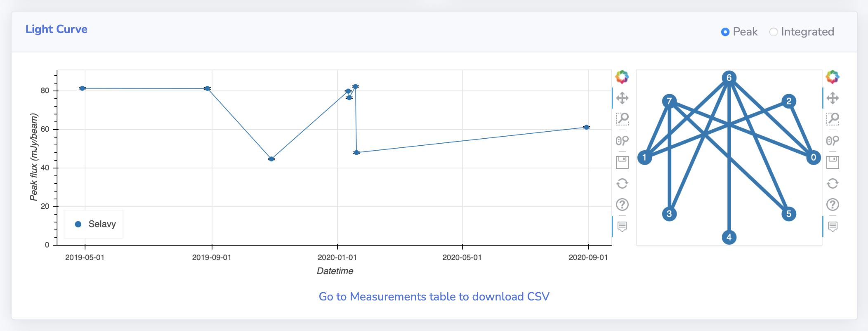Click node 6 in the network graph
The height and width of the screenshot is (331, 868).
[729, 78]
